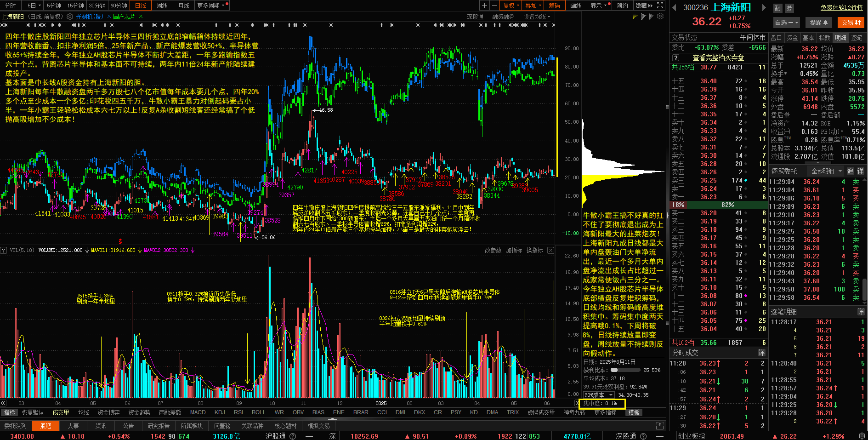The width and height of the screenshot is (868, 440).
Task: Open 深股通 help question icon
Action: click(x=643, y=436)
